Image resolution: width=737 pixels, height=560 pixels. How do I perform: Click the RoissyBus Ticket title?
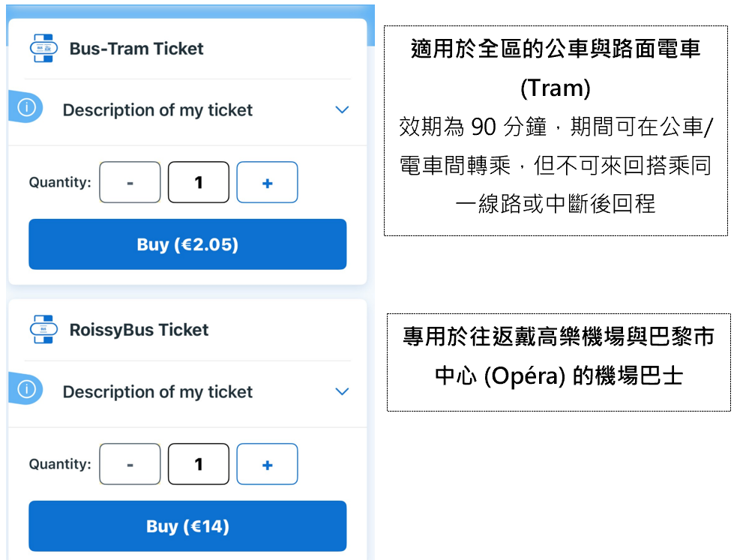pyautogui.click(x=139, y=330)
